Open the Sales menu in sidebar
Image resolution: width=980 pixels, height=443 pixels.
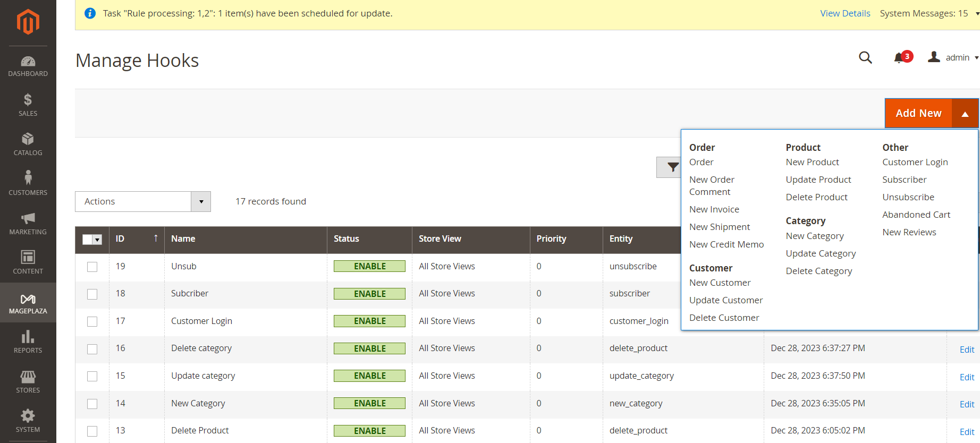(x=28, y=105)
